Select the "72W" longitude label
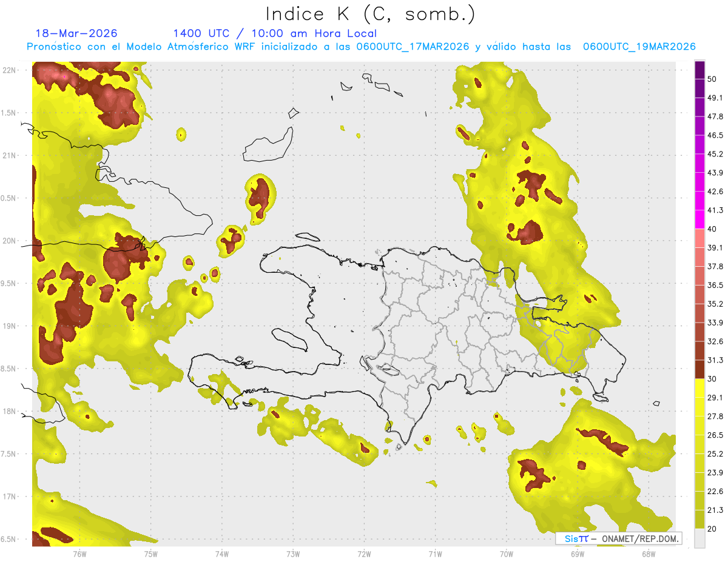 click(365, 554)
